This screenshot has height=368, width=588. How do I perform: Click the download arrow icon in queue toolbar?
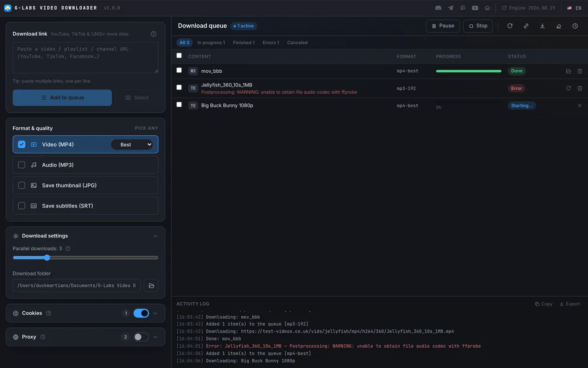coord(543,26)
